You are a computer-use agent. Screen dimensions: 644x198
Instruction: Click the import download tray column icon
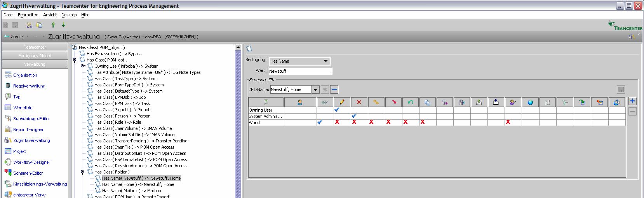(x=496, y=102)
